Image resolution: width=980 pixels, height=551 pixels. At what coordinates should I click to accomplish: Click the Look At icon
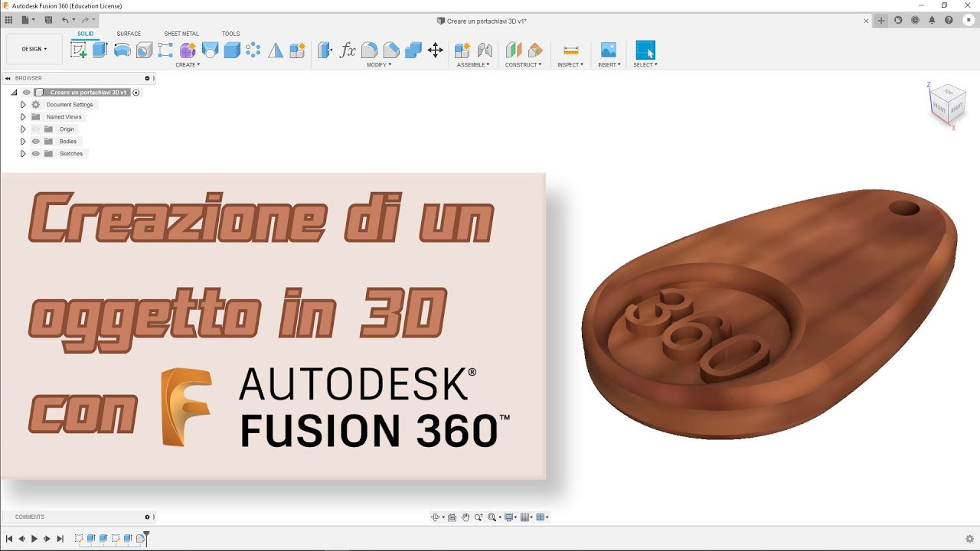coord(452,517)
